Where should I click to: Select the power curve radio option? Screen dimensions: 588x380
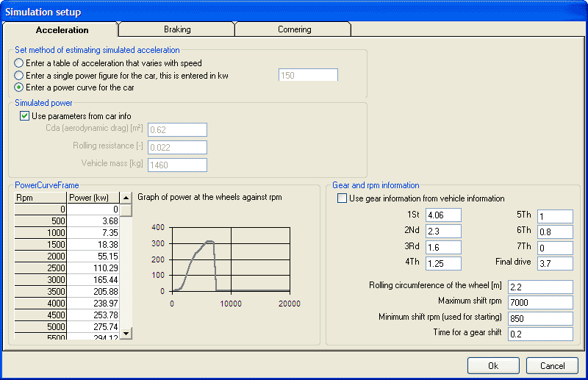click(x=19, y=87)
